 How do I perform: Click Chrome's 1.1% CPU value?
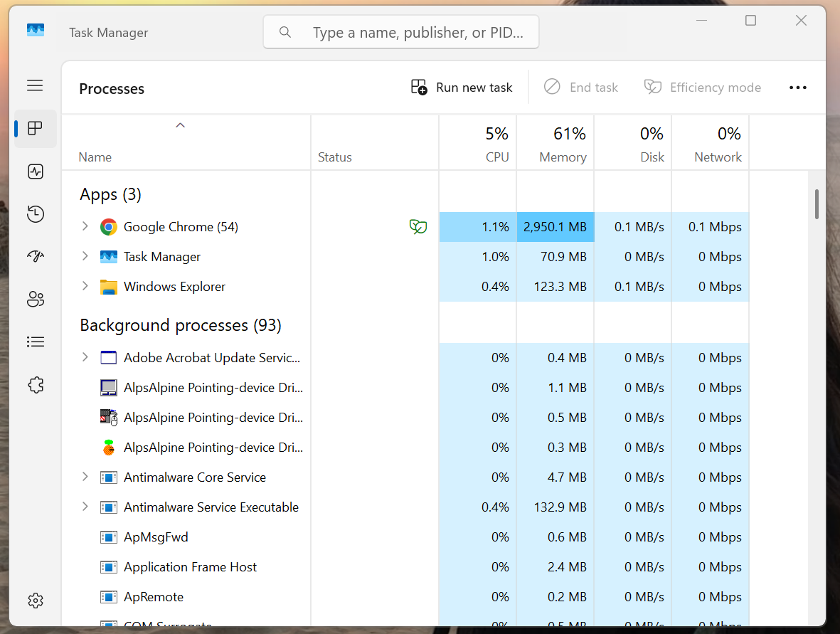(495, 227)
